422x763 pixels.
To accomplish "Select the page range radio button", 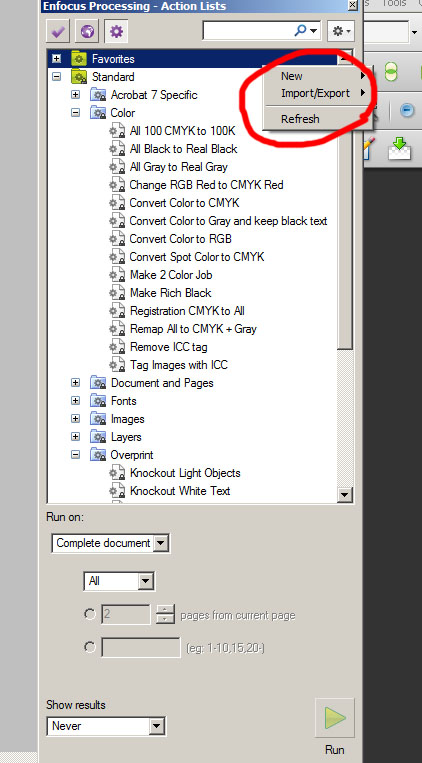I will (90, 647).
